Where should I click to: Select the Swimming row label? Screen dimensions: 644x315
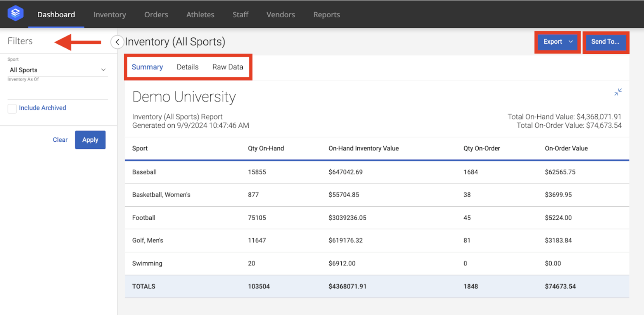point(147,264)
